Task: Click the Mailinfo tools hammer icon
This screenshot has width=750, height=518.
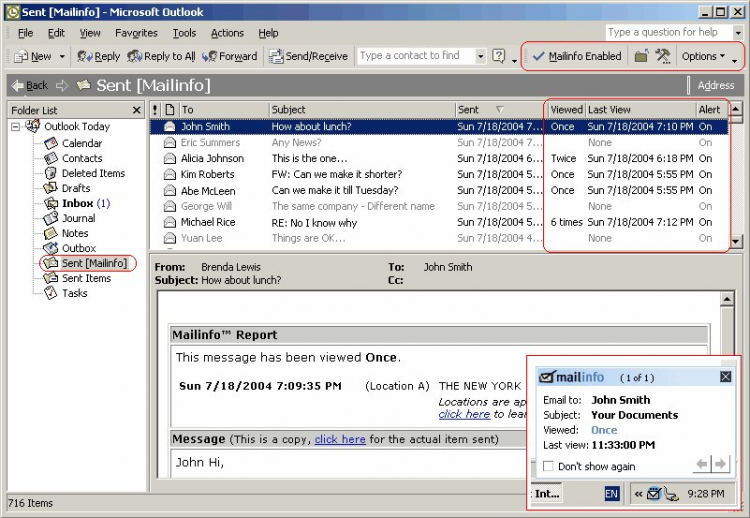Action: pos(662,56)
